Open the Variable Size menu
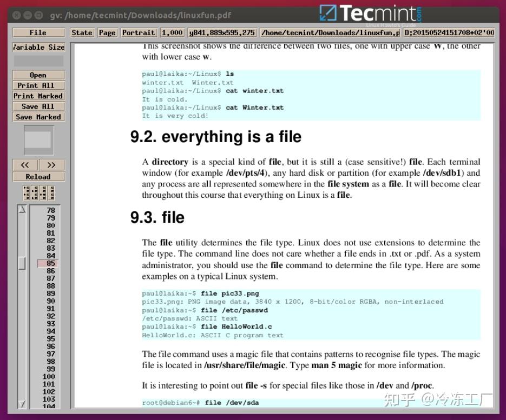The image size is (506, 420). click(x=38, y=47)
